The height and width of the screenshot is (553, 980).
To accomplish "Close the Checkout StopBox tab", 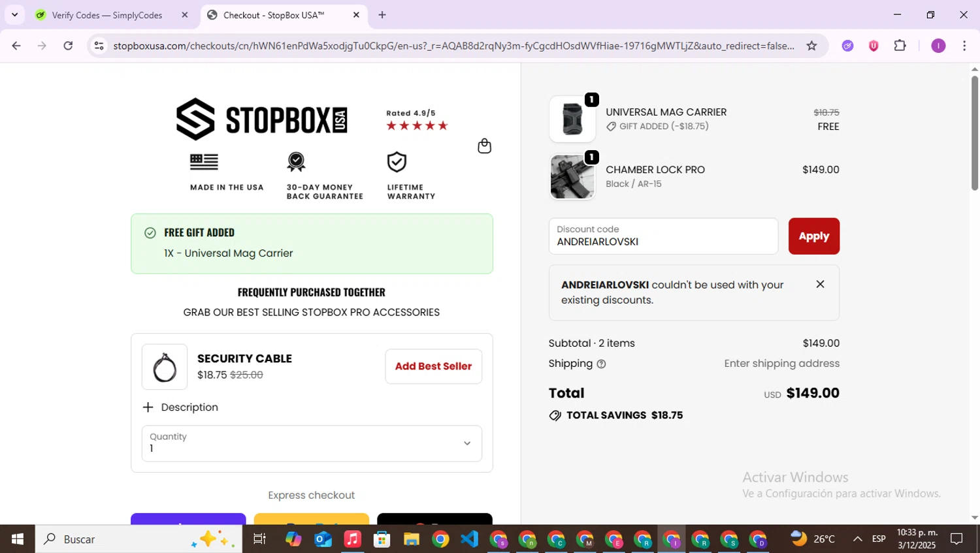I will (356, 15).
